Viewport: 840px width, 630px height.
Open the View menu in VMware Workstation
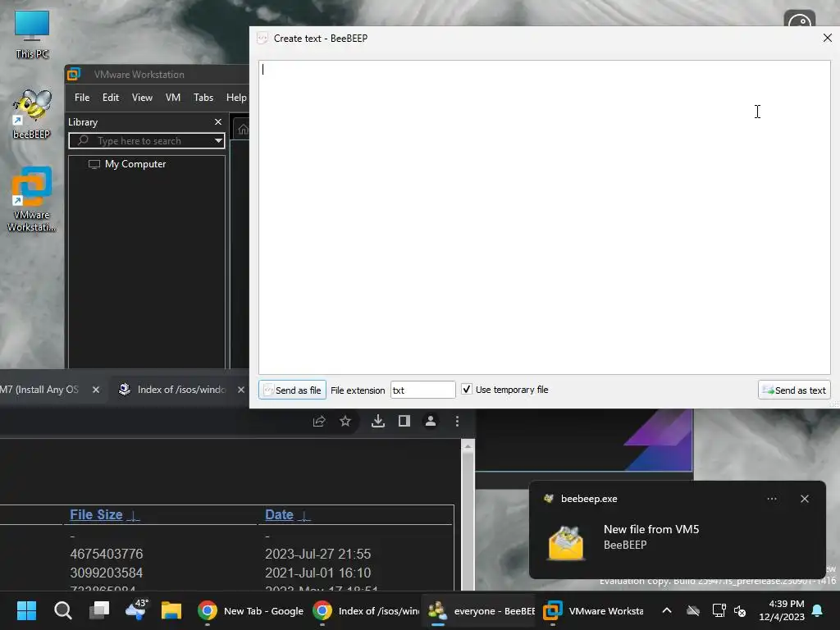(142, 98)
